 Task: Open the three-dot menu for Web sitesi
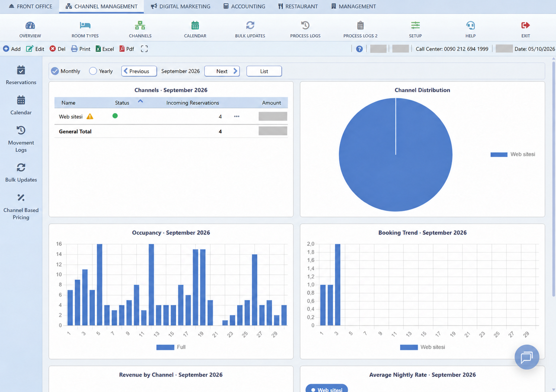(x=237, y=117)
